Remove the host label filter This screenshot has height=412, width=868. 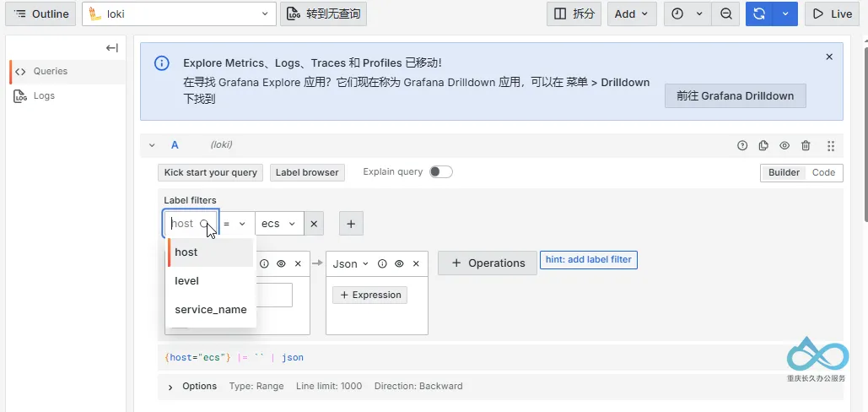[x=314, y=224]
